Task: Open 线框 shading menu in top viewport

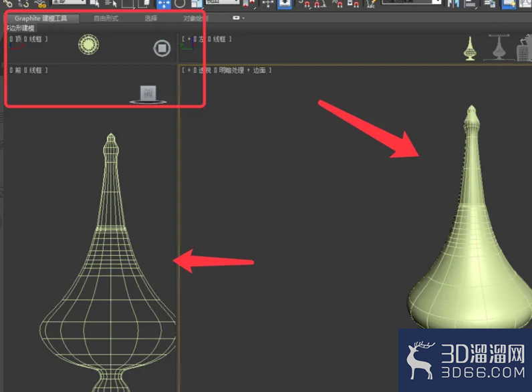Action: [35, 39]
